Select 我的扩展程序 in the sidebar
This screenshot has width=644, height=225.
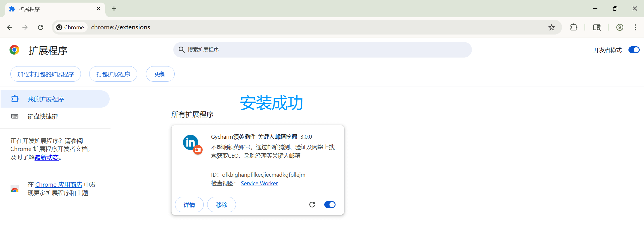click(55, 99)
